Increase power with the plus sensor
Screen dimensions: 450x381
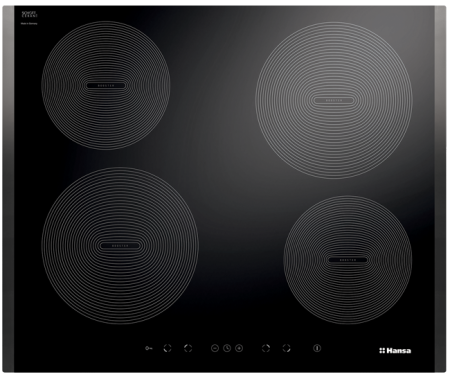[239, 348]
